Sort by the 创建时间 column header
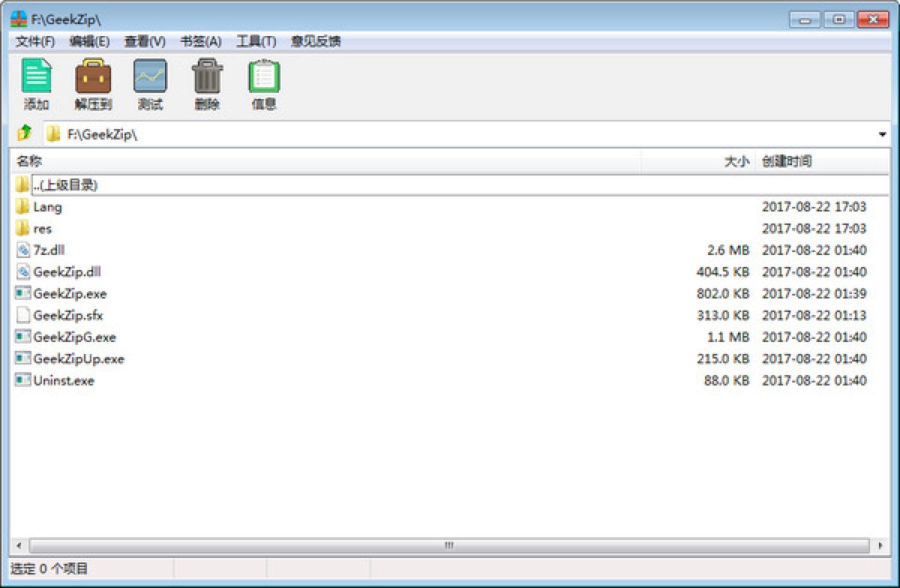The height and width of the screenshot is (588, 900). click(822, 161)
